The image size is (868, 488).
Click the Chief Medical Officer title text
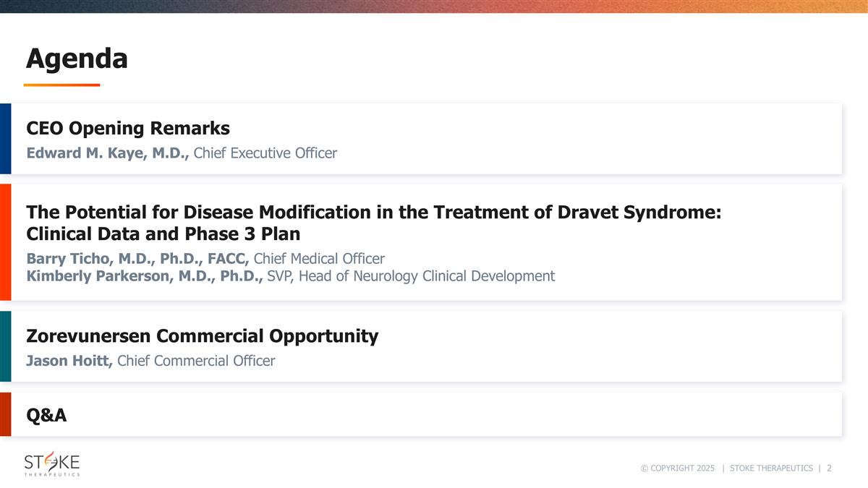319,259
